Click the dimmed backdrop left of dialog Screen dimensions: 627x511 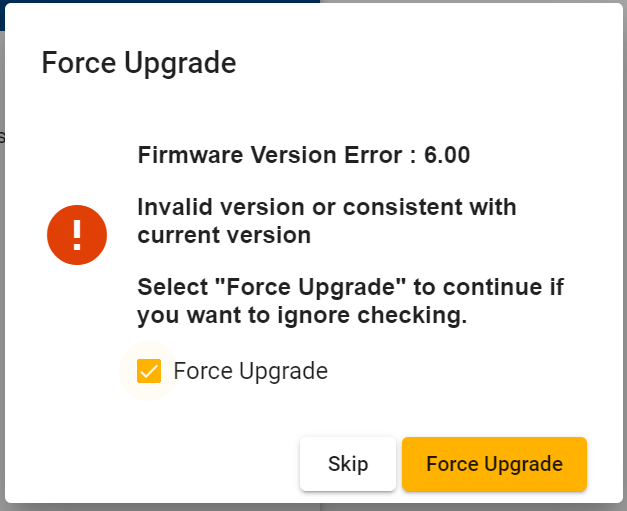[x=3, y=300]
